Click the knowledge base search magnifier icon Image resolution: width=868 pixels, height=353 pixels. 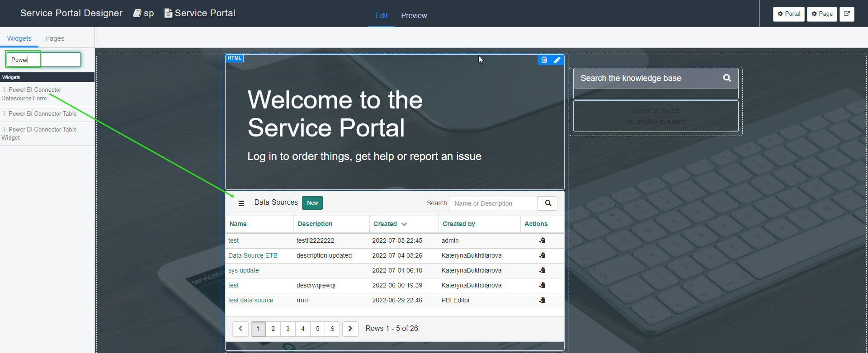[726, 78]
